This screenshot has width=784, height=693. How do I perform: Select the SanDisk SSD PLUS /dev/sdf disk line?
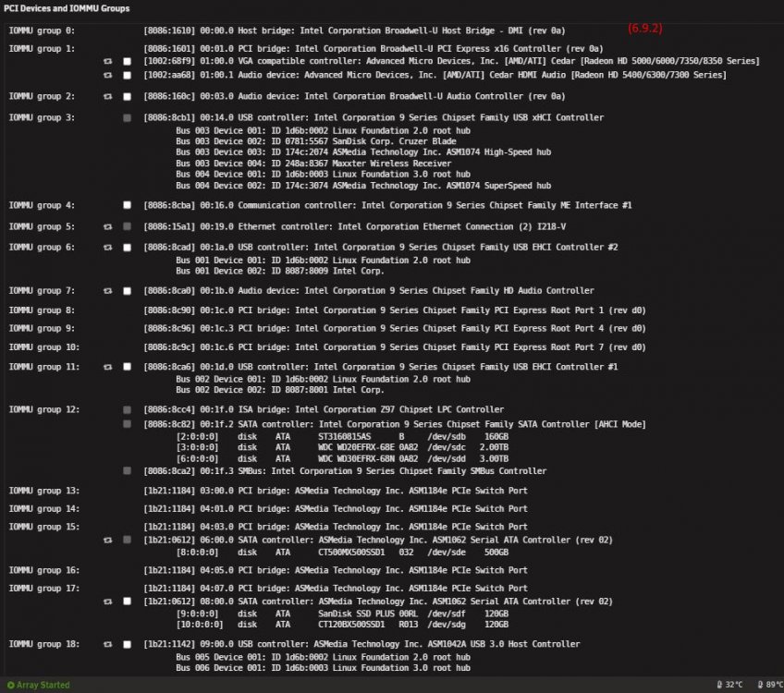pos(342,614)
